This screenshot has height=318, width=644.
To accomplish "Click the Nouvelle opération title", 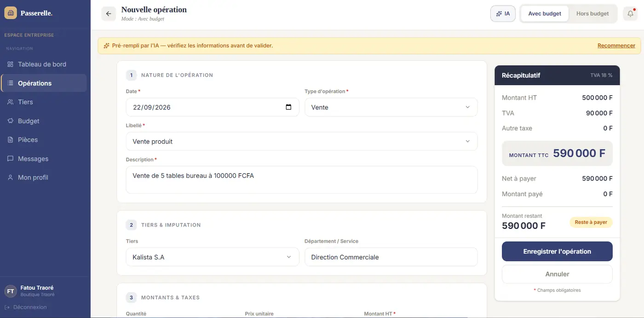I will (x=154, y=10).
